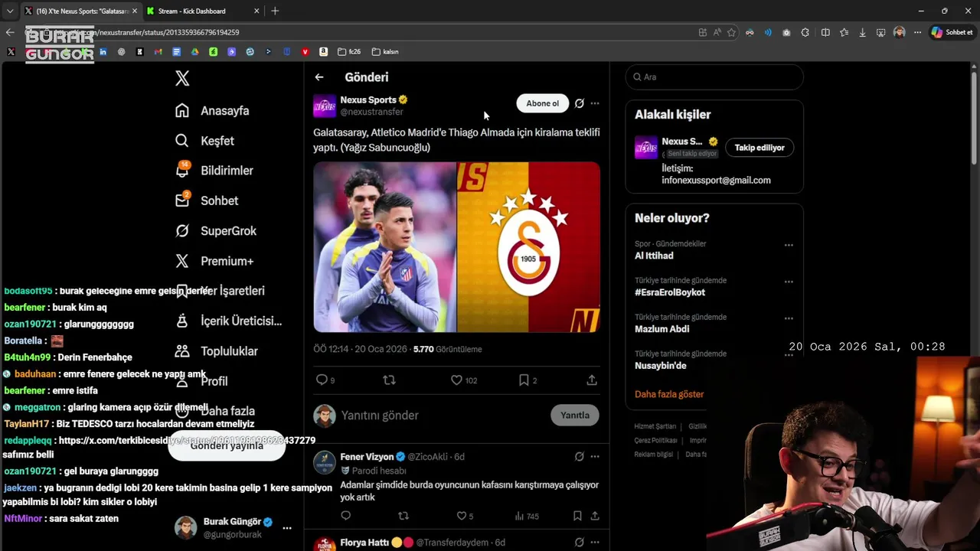Open the fc26 bookmarks folder
980x551 pixels.
[349, 51]
